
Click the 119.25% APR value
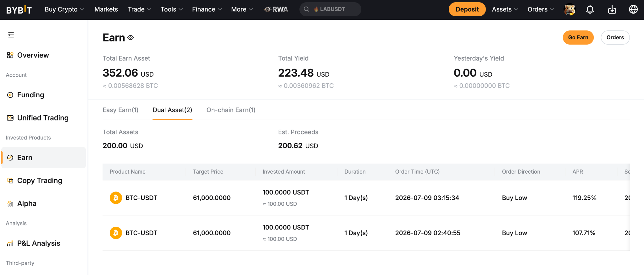[584, 198]
